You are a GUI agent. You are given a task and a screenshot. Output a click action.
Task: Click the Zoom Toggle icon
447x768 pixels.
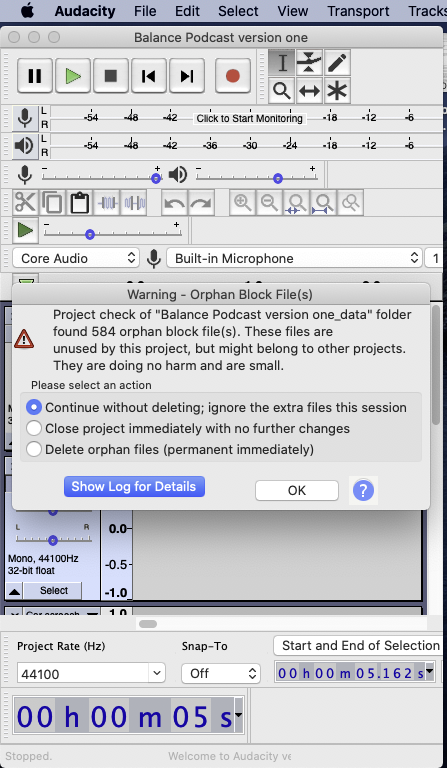coord(351,202)
